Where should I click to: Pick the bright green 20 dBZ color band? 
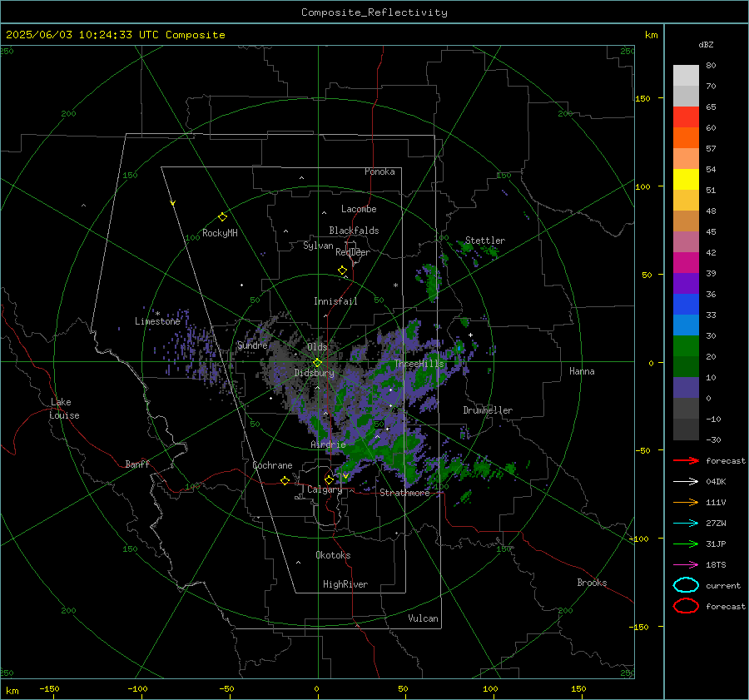click(x=686, y=346)
